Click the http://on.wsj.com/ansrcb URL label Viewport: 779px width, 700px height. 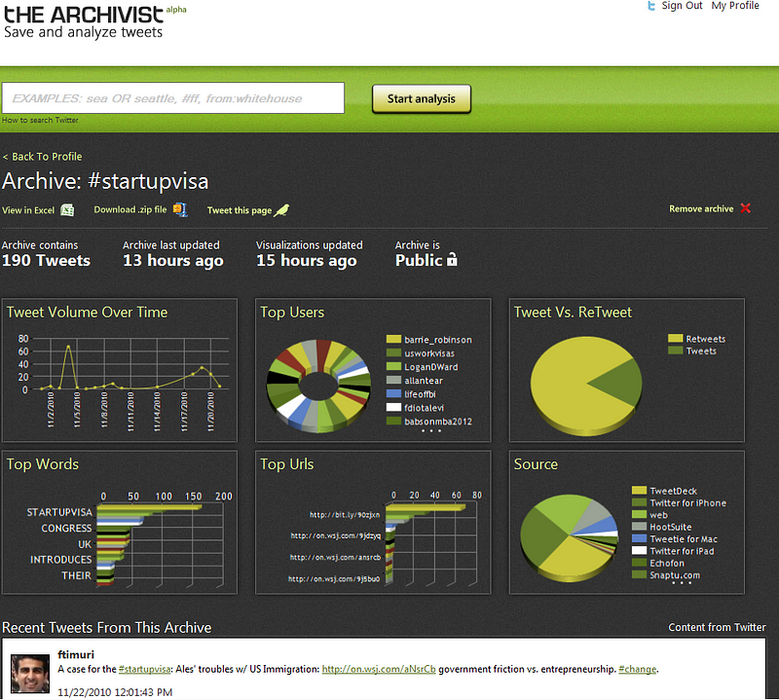pyautogui.click(x=335, y=558)
